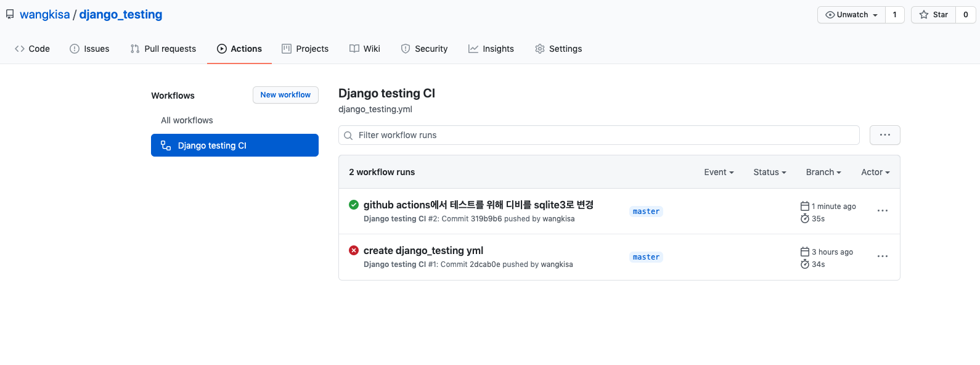This screenshot has width=980, height=365.
Task: Click the Workflows sidebar heading
Action: point(173,96)
